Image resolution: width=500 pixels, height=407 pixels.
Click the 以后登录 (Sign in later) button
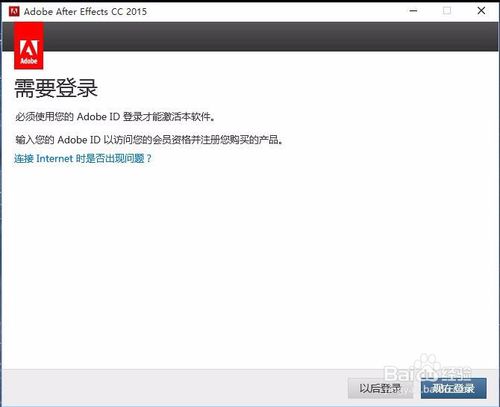tap(380, 388)
